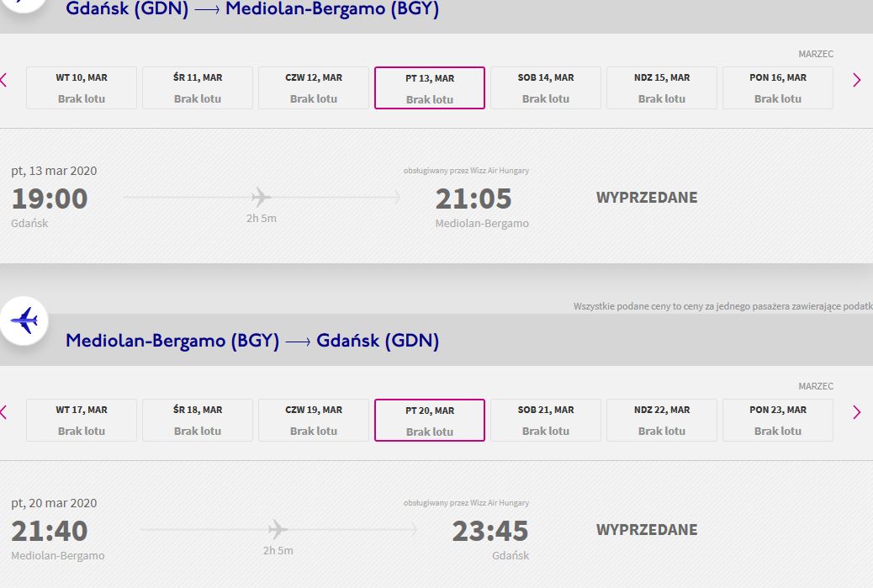The width and height of the screenshot is (873, 588).
Task: Select return date CZW 19, MAR
Action: coord(314,420)
